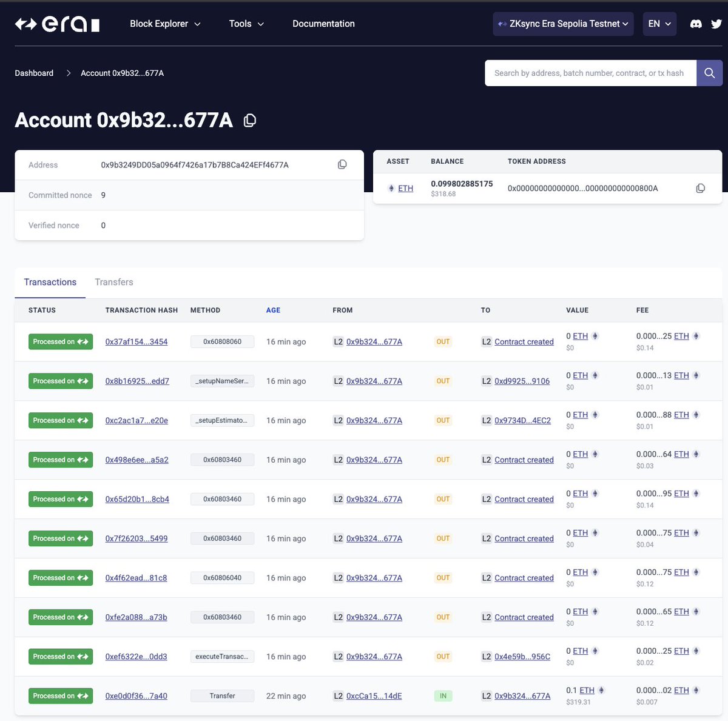Click ETH icon beside 0.1 ETH value
The height and width of the screenshot is (721, 728).
coord(601,690)
